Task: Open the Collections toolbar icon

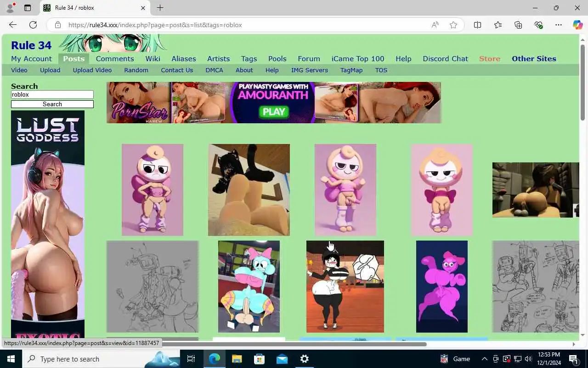Action: point(518,25)
